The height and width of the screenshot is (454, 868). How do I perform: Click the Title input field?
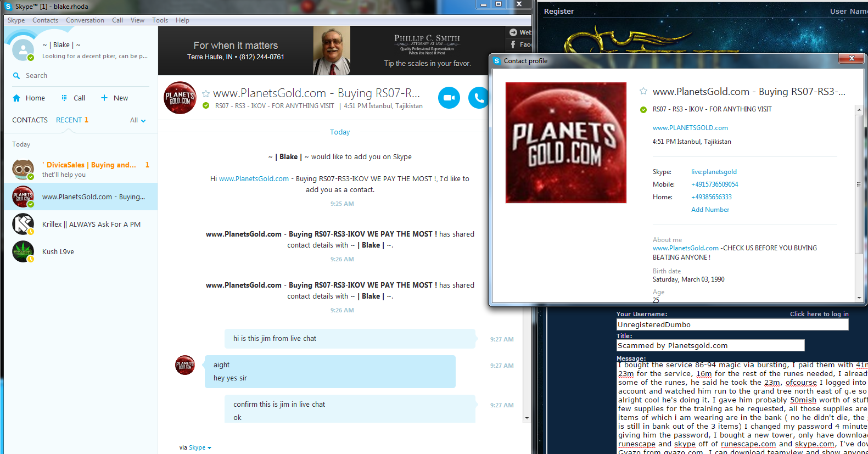(710, 345)
